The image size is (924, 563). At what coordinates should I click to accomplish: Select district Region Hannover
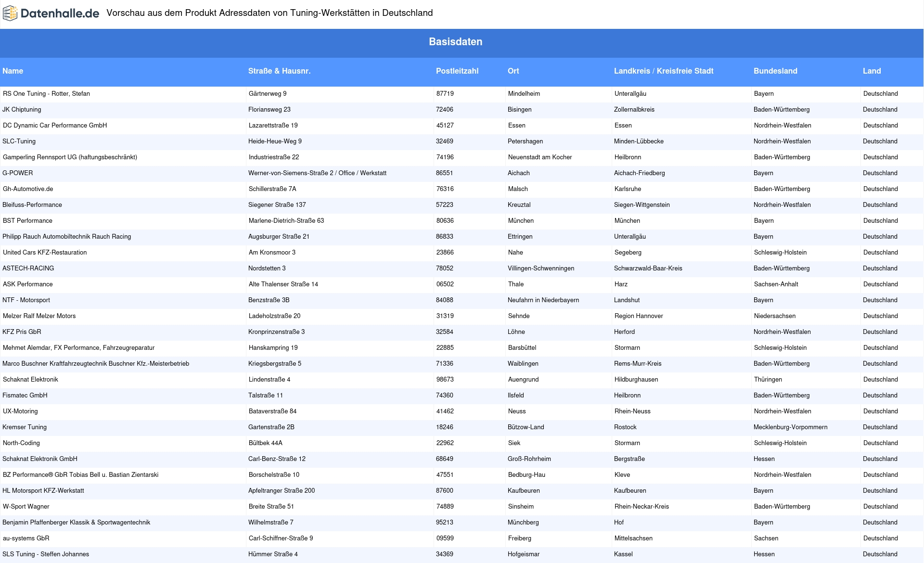(639, 316)
